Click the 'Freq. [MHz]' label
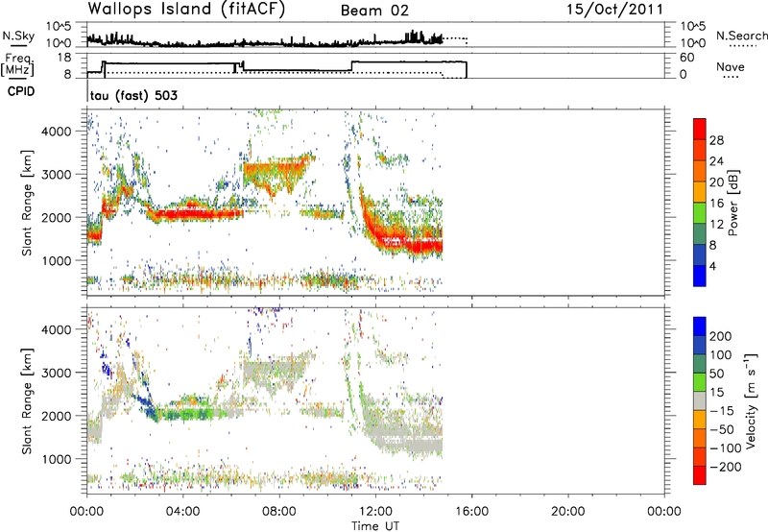 click(x=17, y=64)
